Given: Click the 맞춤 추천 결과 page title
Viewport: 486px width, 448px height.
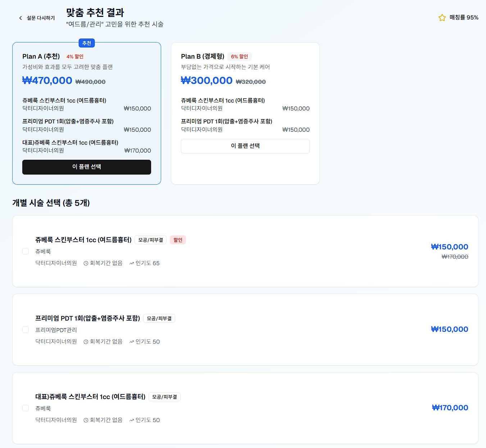Looking at the screenshot, I should point(95,13).
